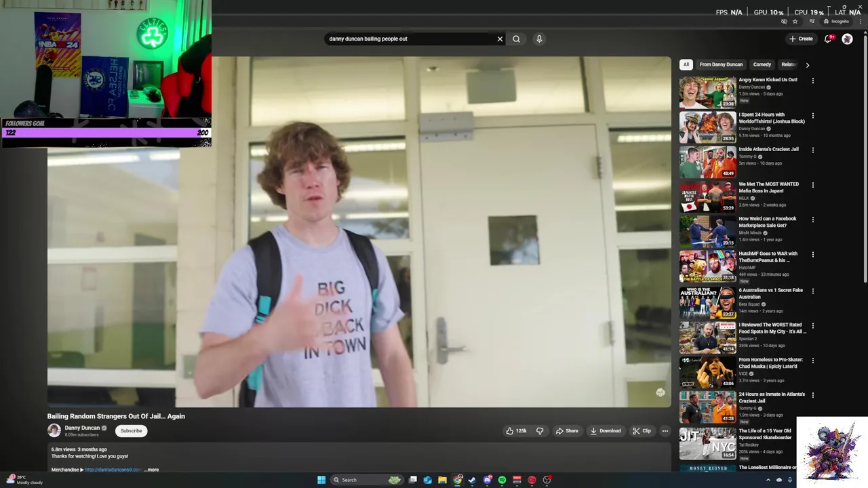Open I Spent 24 Hours with WorldofTshirts thumbnail
This screenshot has width=868, height=488.
[707, 127]
